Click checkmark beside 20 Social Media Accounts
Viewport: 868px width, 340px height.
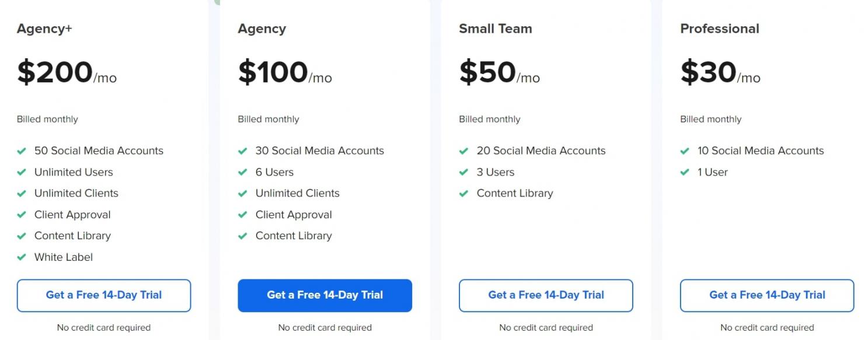tap(464, 151)
